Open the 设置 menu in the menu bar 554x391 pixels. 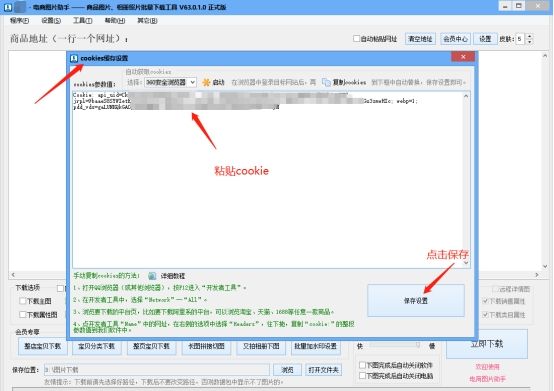[51, 21]
